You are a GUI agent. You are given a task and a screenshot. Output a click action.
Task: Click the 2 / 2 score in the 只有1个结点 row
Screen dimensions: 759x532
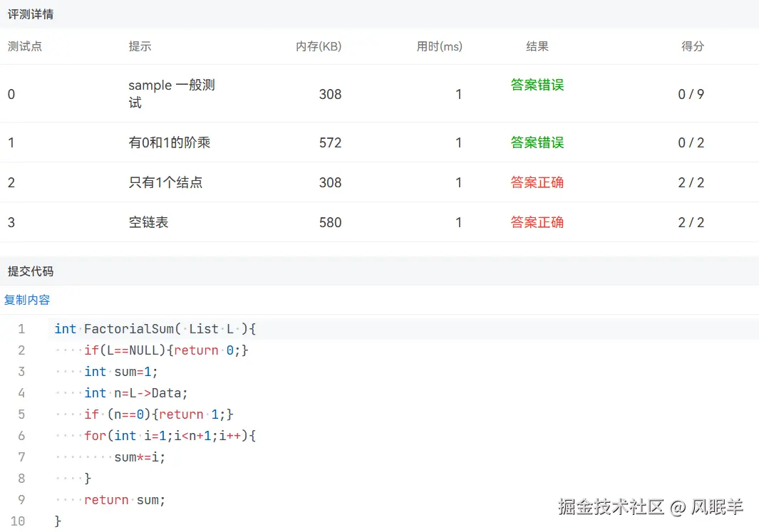click(691, 182)
